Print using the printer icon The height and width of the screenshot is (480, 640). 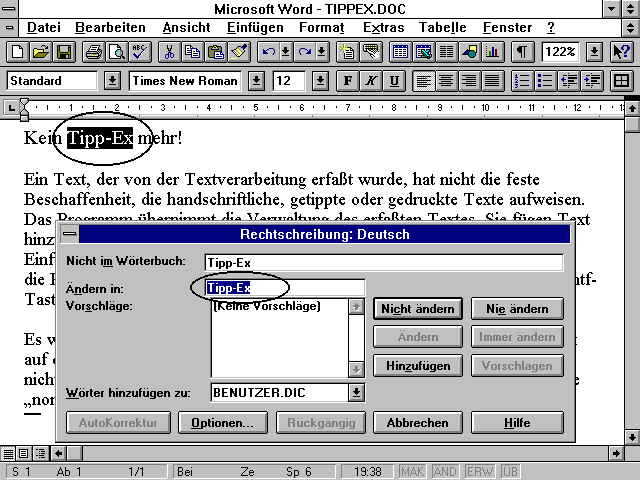(94, 52)
